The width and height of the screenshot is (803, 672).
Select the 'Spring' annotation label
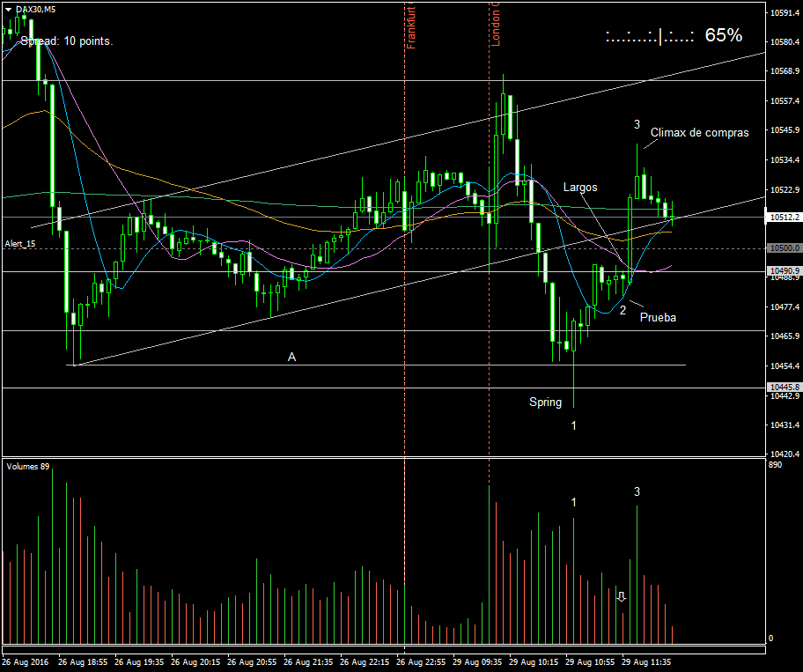coord(545,402)
